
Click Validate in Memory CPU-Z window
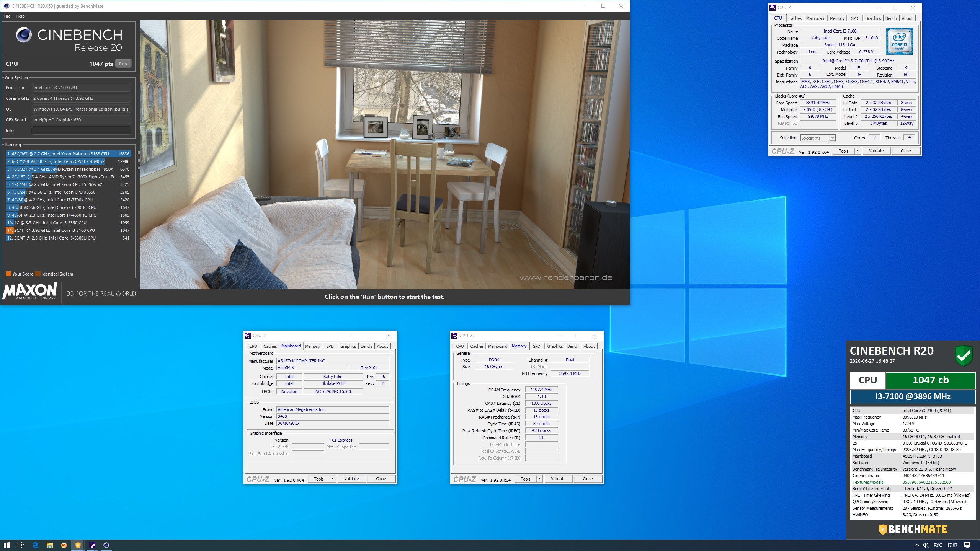pos(558,479)
